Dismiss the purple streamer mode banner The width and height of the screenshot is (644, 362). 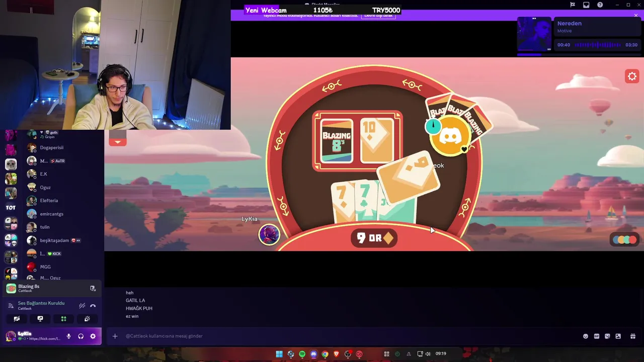[x=636, y=16]
